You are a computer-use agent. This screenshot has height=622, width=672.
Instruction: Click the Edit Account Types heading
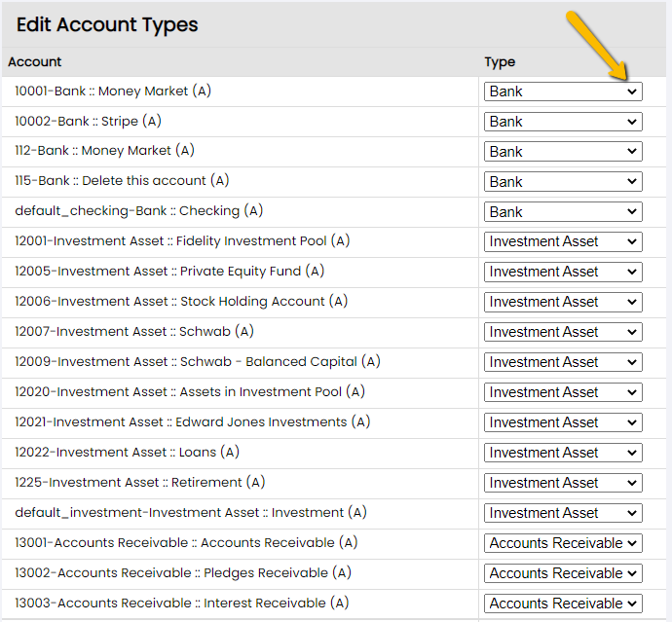point(107,25)
